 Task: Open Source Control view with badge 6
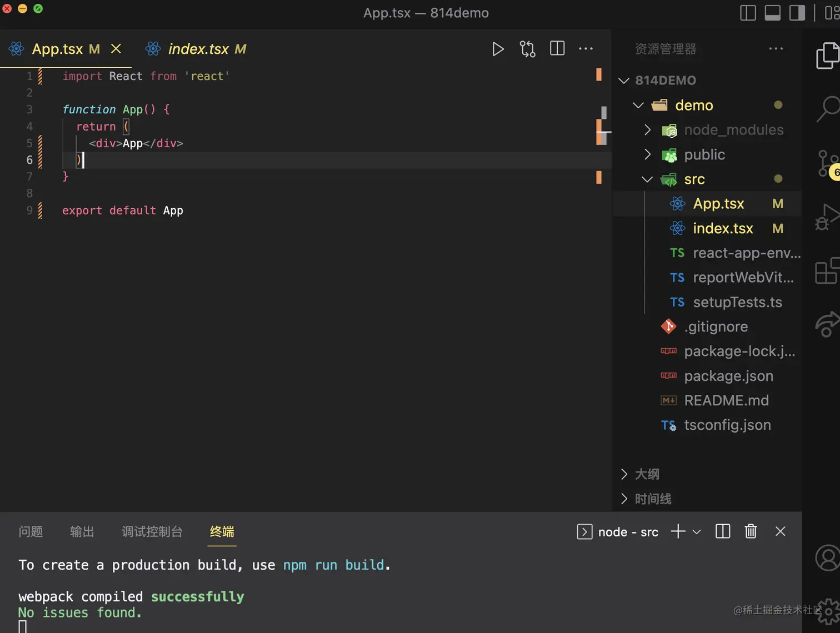click(x=828, y=164)
